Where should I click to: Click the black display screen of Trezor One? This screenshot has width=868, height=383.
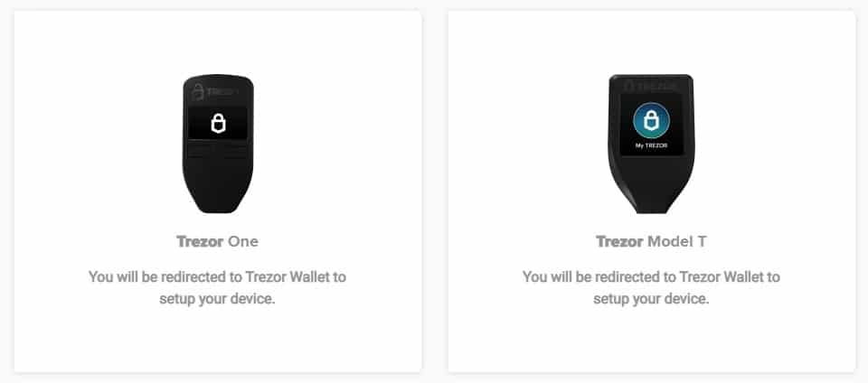[x=218, y=123]
